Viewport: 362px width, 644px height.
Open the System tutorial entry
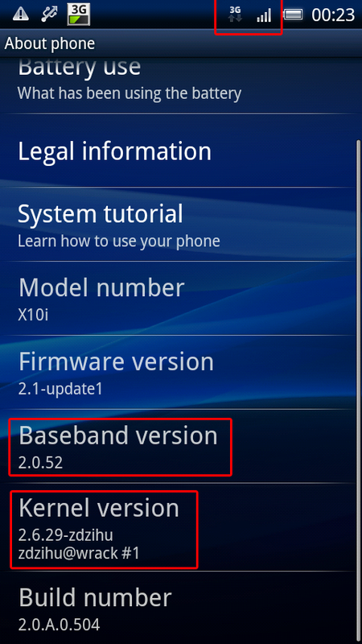coord(181,225)
